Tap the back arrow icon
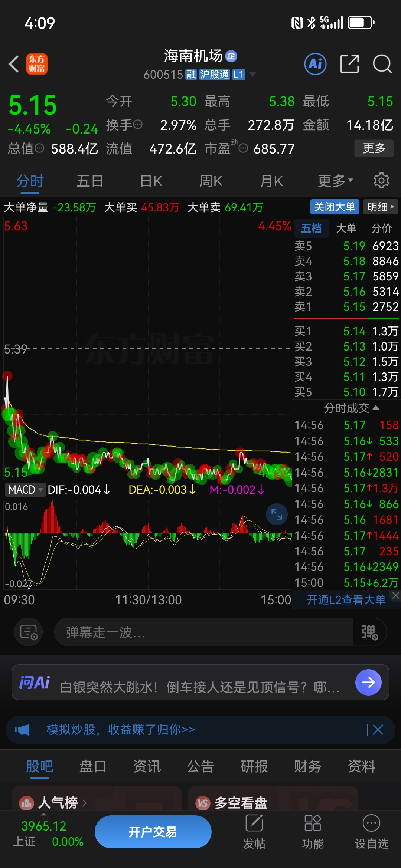This screenshot has height=868, width=401. 14,64
